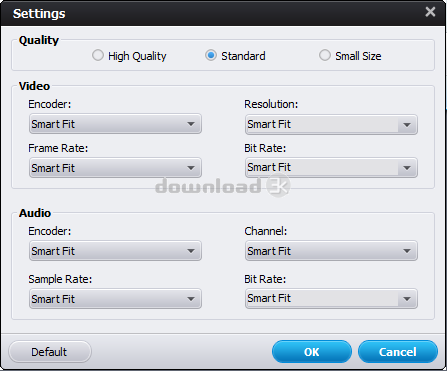This screenshot has height=371, width=447.
Task: Open the Channel dropdown
Action: click(331, 251)
